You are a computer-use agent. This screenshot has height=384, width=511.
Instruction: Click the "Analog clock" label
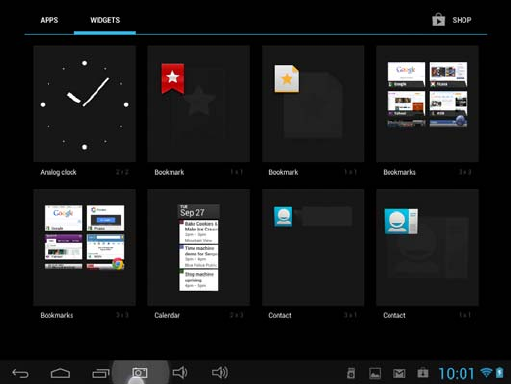coord(58,172)
